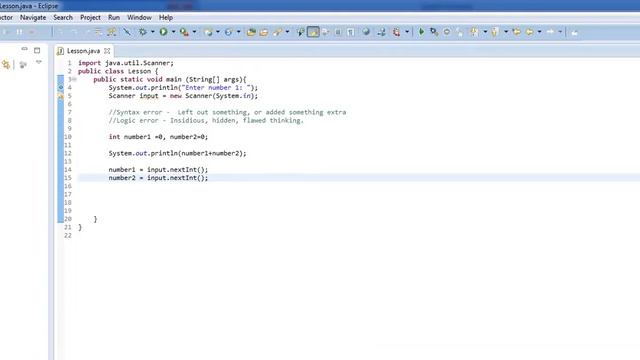This screenshot has height=360, width=640.
Task: Open the Project menu
Action: (x=90, y=18)
